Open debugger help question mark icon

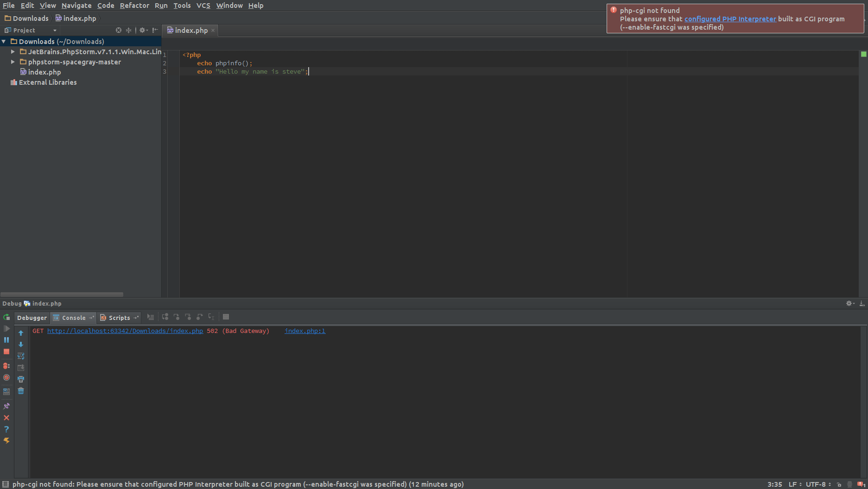pyautogui.click(x=6, y=429)
